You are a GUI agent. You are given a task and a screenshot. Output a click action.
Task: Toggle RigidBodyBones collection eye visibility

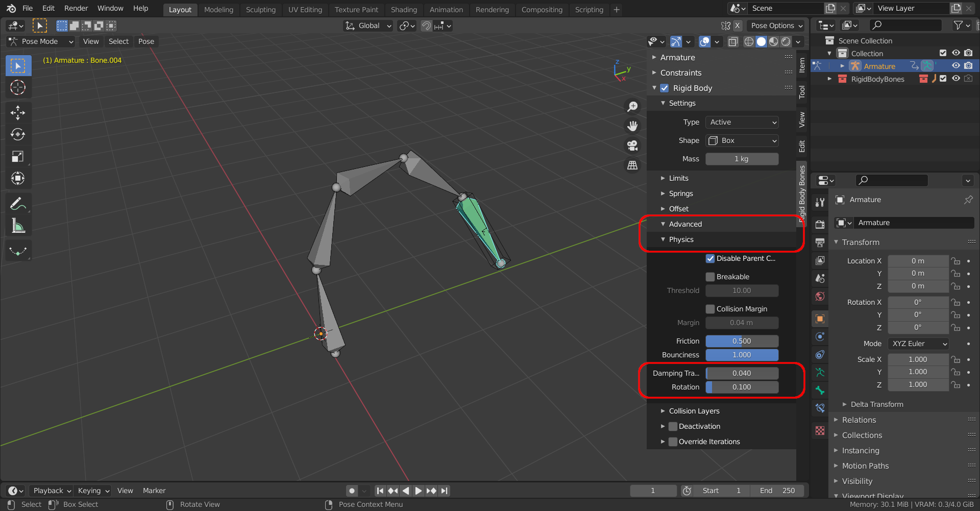coord(956,79)
